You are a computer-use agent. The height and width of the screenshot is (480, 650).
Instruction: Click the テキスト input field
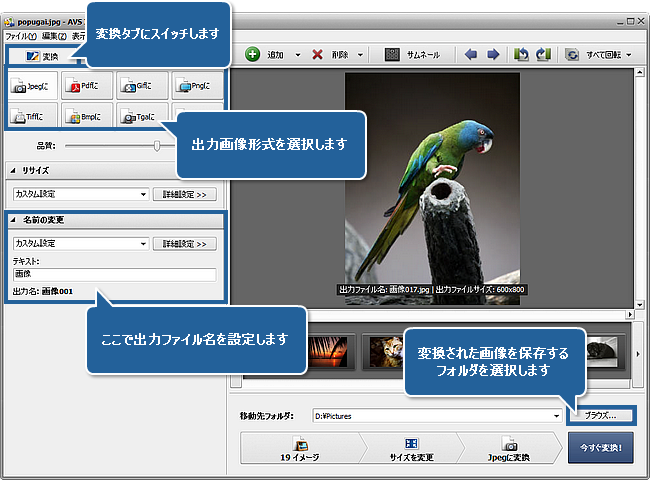click(x=114, y=274)
